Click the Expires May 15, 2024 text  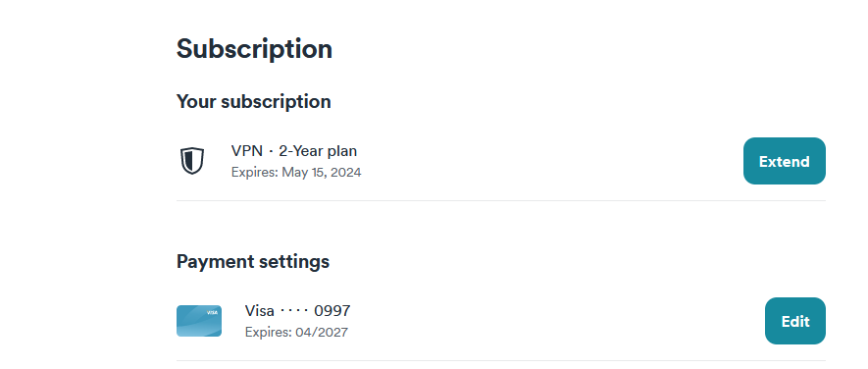click(x=296, y=173)
